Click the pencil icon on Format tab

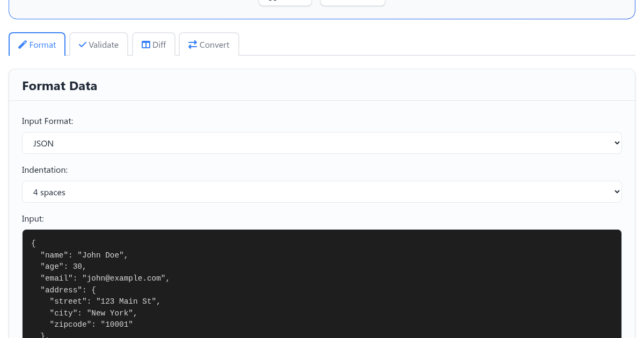pyautogui.click(x=23, y=45)
